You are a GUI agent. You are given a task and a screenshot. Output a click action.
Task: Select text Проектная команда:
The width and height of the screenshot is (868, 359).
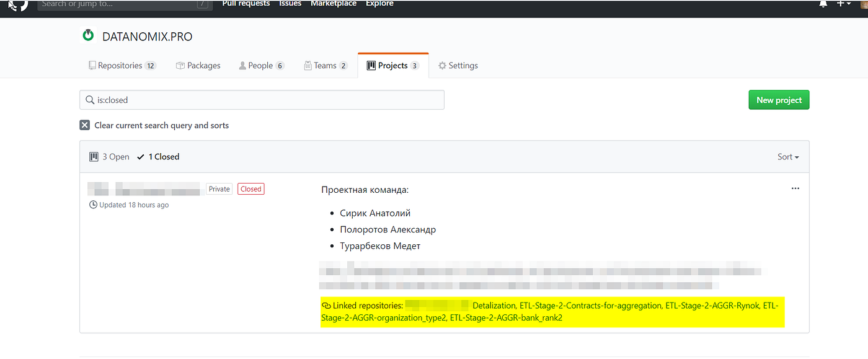(365, 190)
